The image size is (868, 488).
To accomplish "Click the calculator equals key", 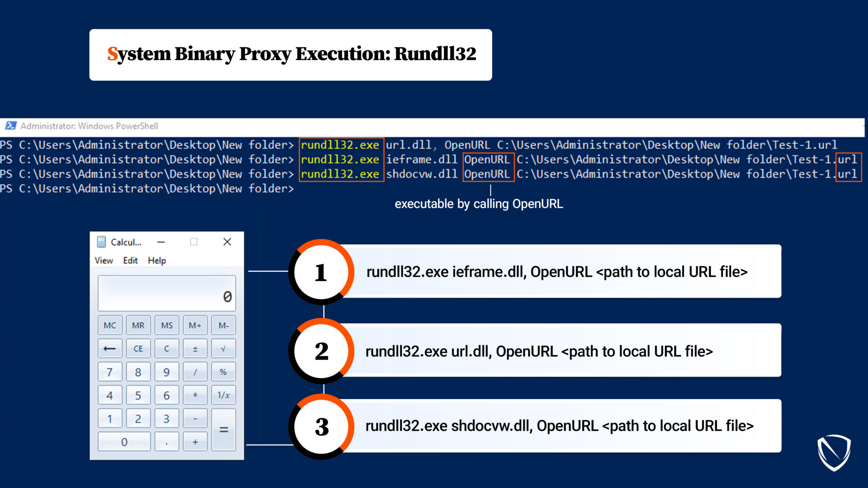I will point(223,430).
